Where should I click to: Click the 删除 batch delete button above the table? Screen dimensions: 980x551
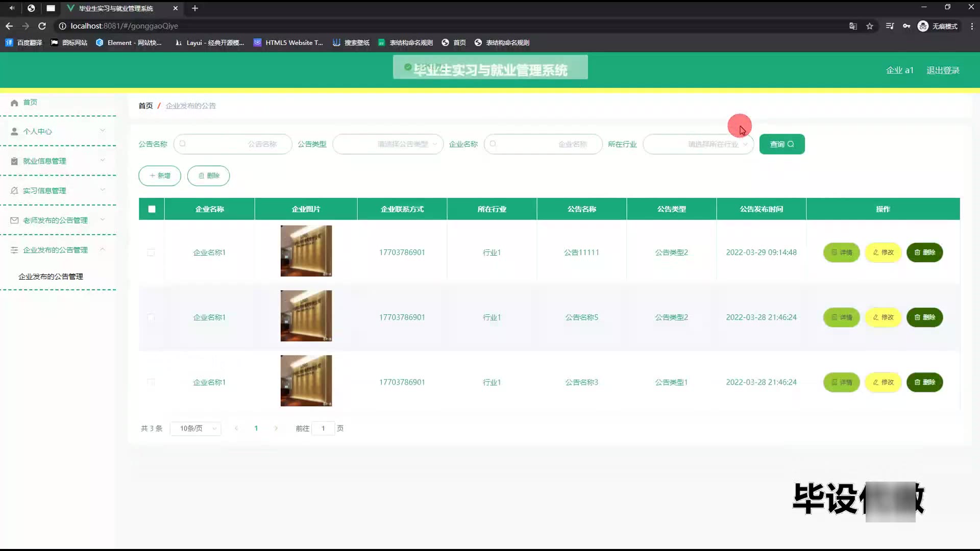tap(208, 176)
